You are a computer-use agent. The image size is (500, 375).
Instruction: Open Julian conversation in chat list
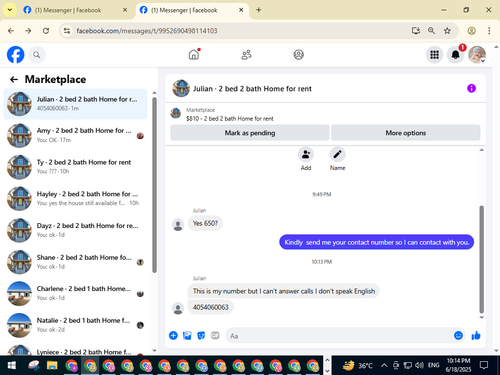click(x=75, y=104)
